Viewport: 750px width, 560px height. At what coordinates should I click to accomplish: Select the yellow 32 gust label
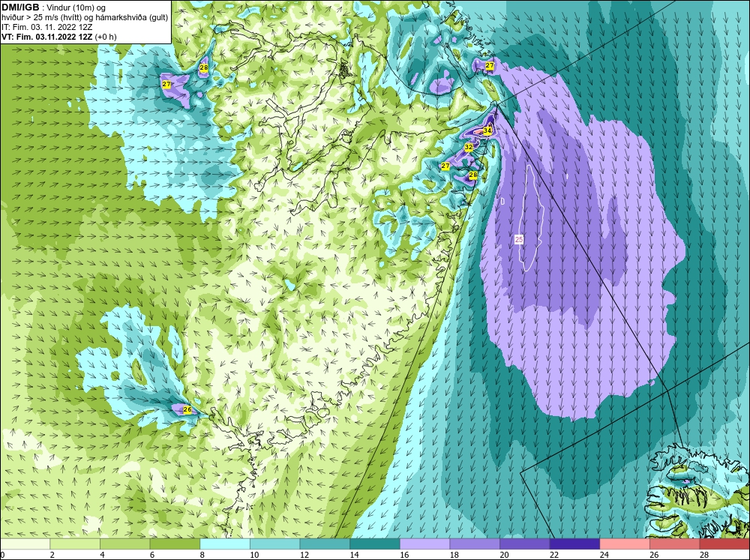[x=469, y=147]
